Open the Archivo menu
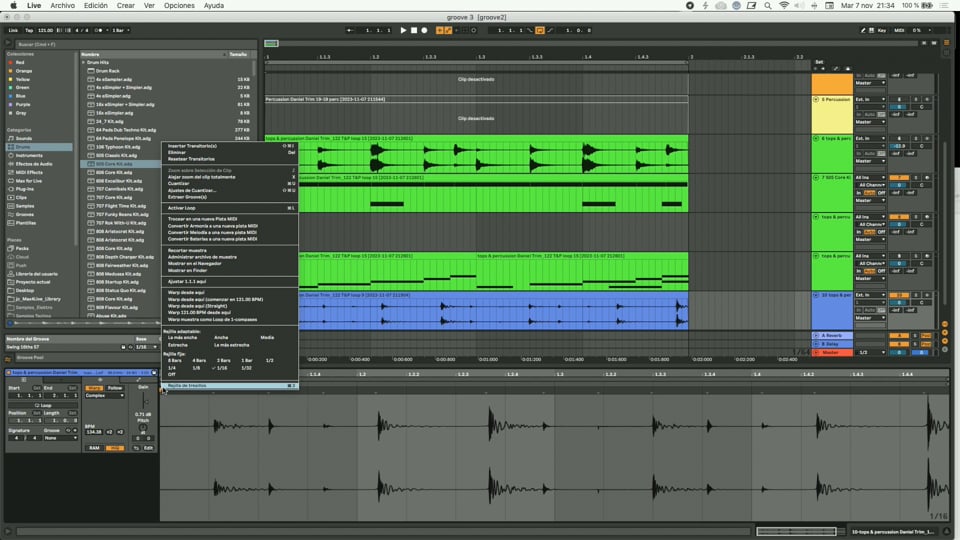This screenshot has width=960, height=540. click(x=62, y=6)
